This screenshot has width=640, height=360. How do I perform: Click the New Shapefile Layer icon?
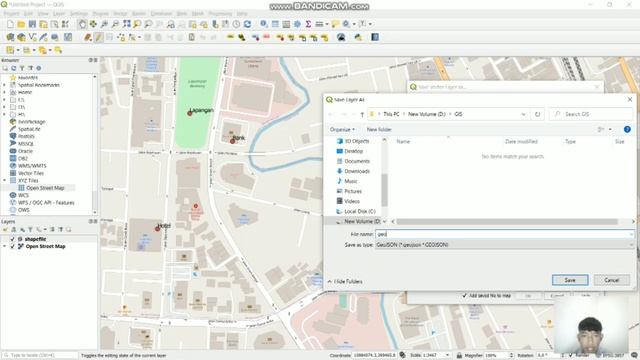click(x=32, y=38)
